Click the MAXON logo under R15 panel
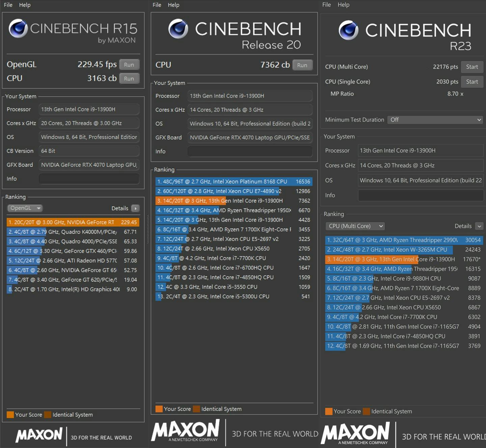 39,435
